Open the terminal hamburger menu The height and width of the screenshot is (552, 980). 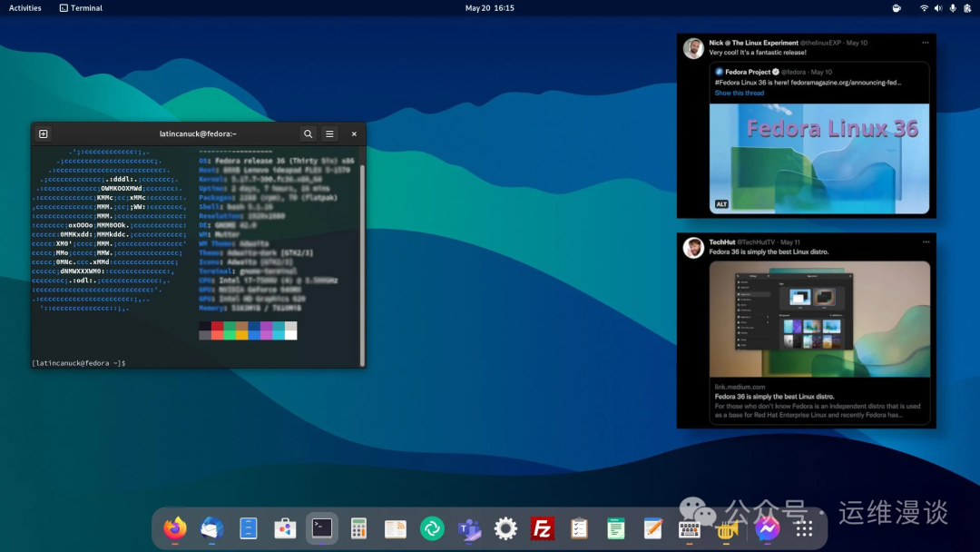click(x=329, y=133)
